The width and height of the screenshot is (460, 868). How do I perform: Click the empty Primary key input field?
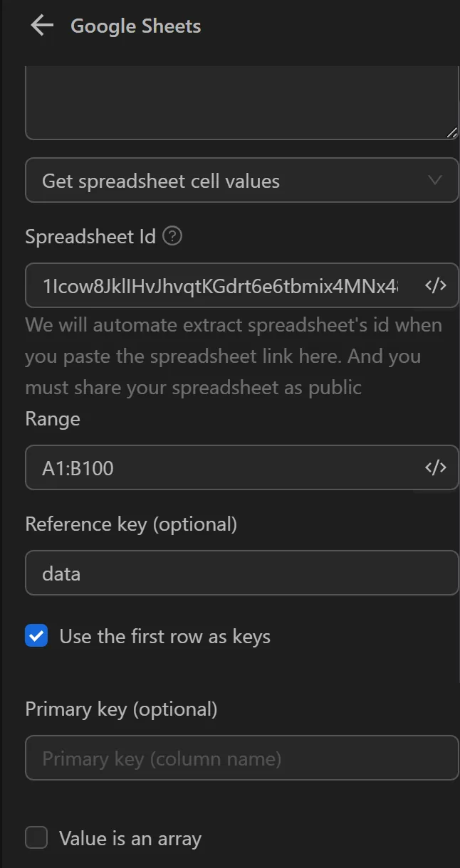pyautogui.click(x=214, y=758)
